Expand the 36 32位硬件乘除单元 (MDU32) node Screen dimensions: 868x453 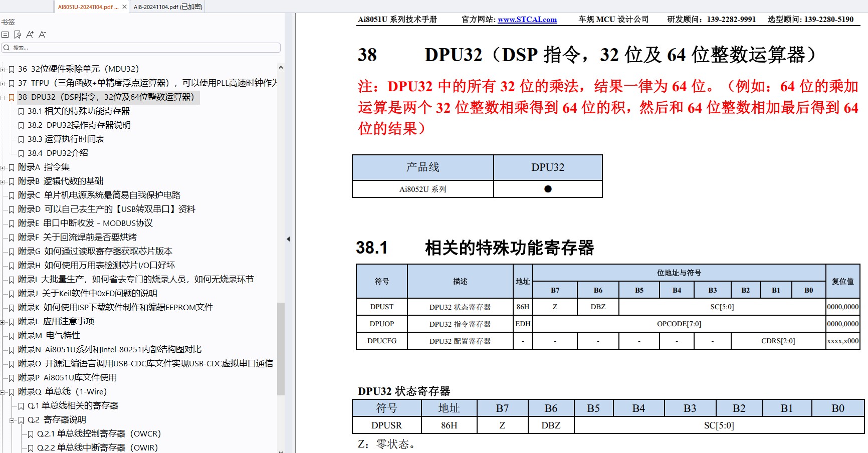[3, 70]
